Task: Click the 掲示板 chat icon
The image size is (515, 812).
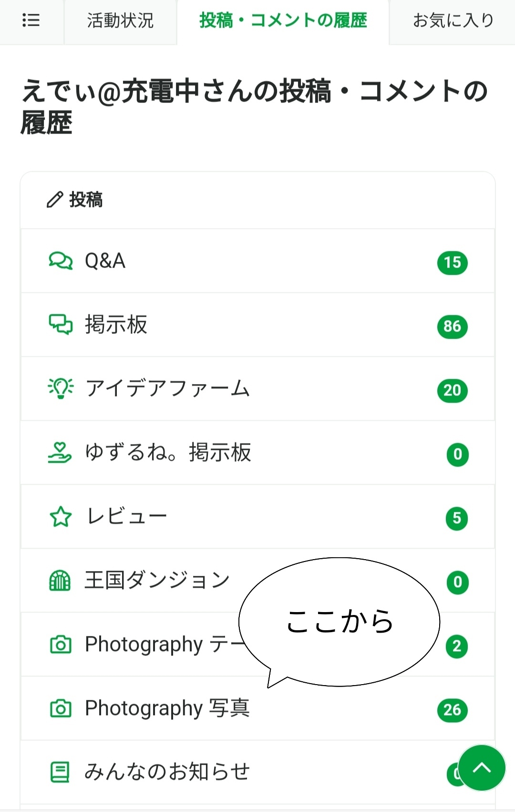Action: click(61, 325)
